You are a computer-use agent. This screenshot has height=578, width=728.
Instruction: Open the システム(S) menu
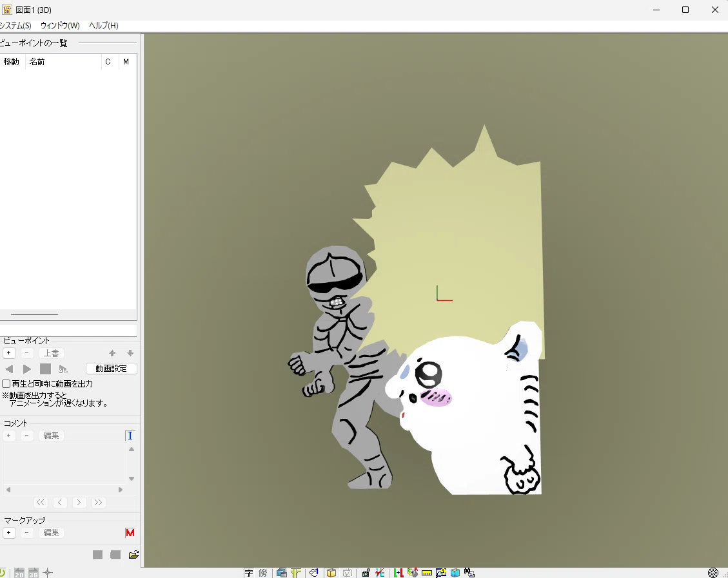pyautogui.click(x=15, y=26)
